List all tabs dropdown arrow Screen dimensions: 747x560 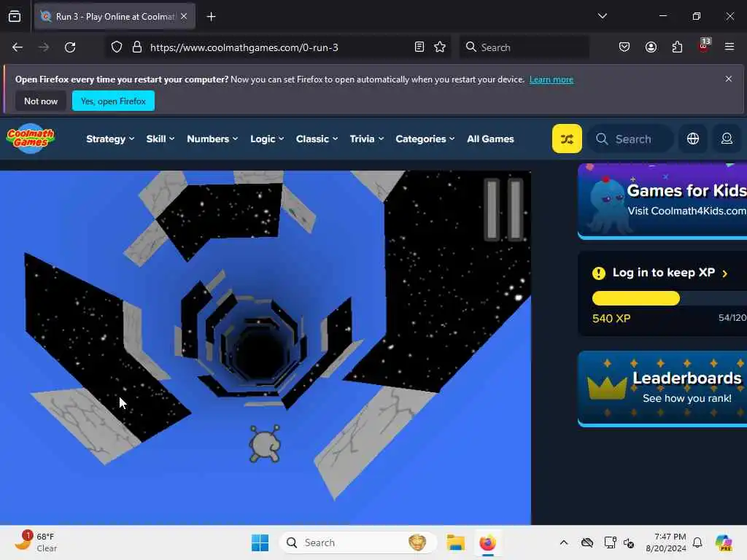point(602,16)
